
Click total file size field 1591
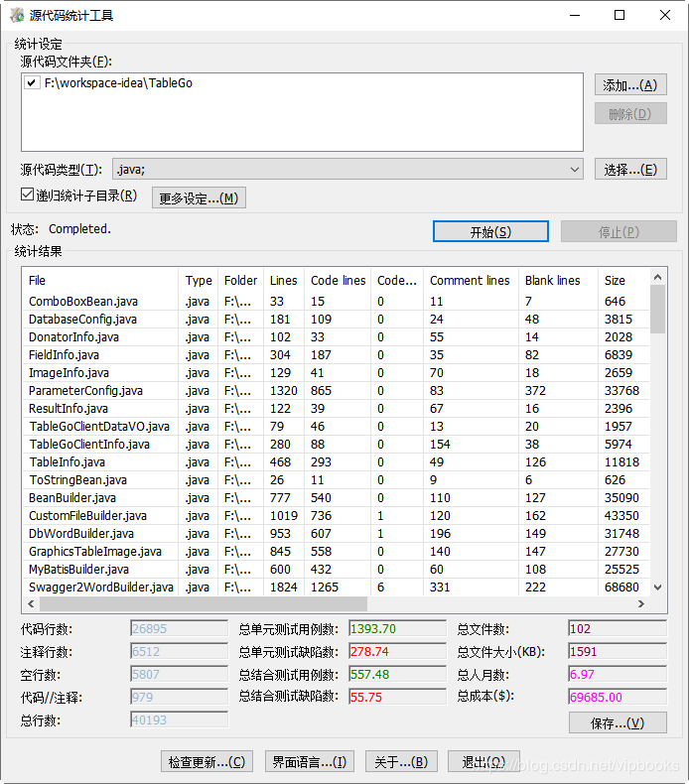pyautogui.click(x=618, y=651)
